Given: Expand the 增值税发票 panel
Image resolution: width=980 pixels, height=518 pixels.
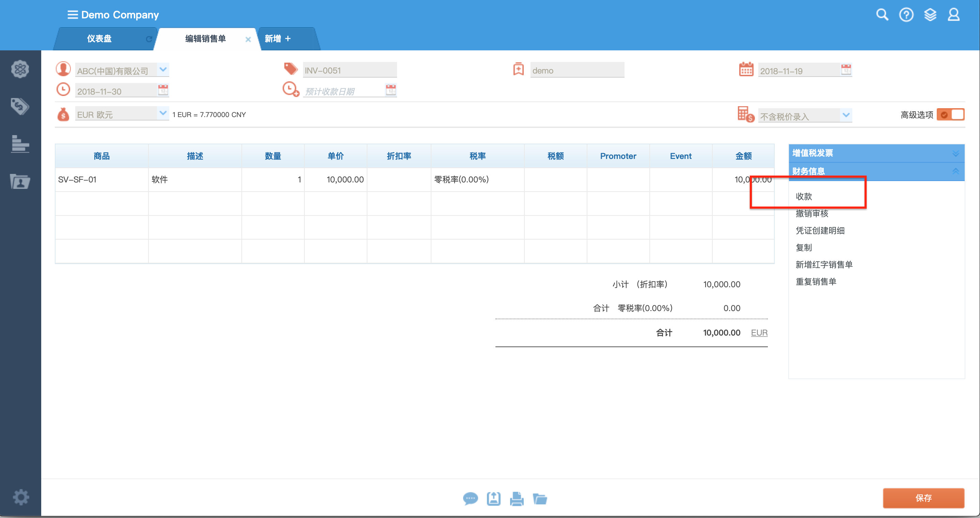Looking at the screenshot, I should (x=955, y=153).
